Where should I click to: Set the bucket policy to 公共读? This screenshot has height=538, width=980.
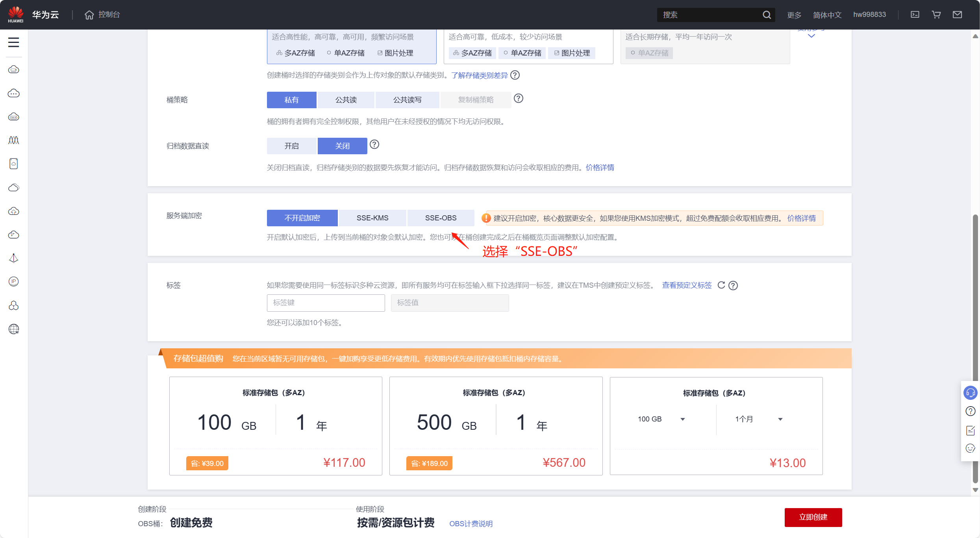click(x=346, y=100)
